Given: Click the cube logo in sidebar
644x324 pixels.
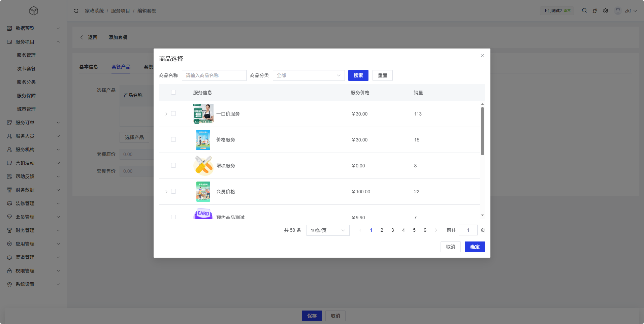Looking at the screenshot, I should tap(34, 11).
